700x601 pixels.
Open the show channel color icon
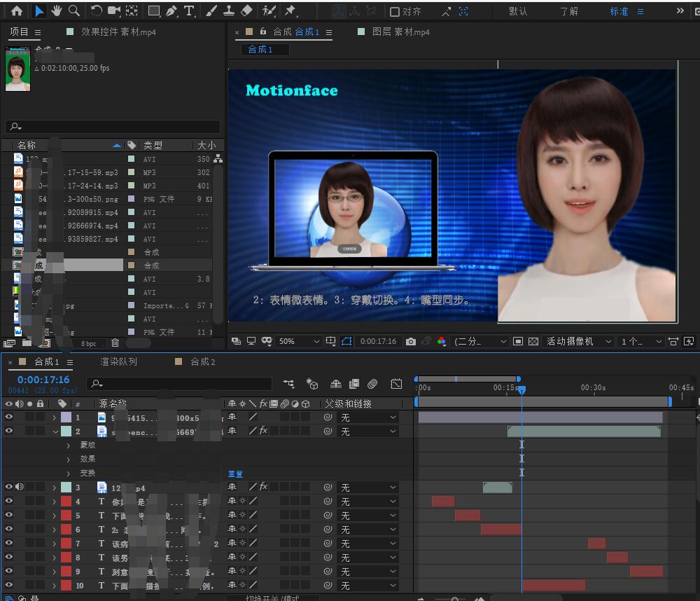[x=442, y=342]
